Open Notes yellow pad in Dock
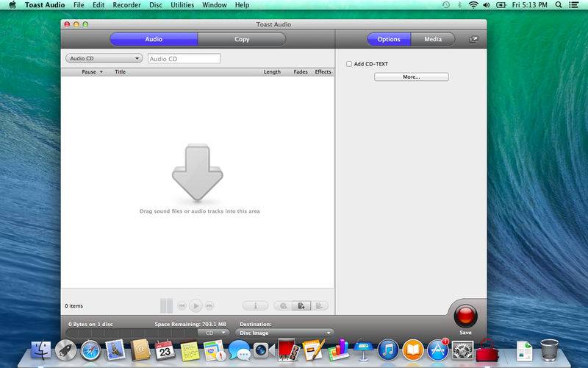This screenshot has width=588, height=368. point(190,351)
